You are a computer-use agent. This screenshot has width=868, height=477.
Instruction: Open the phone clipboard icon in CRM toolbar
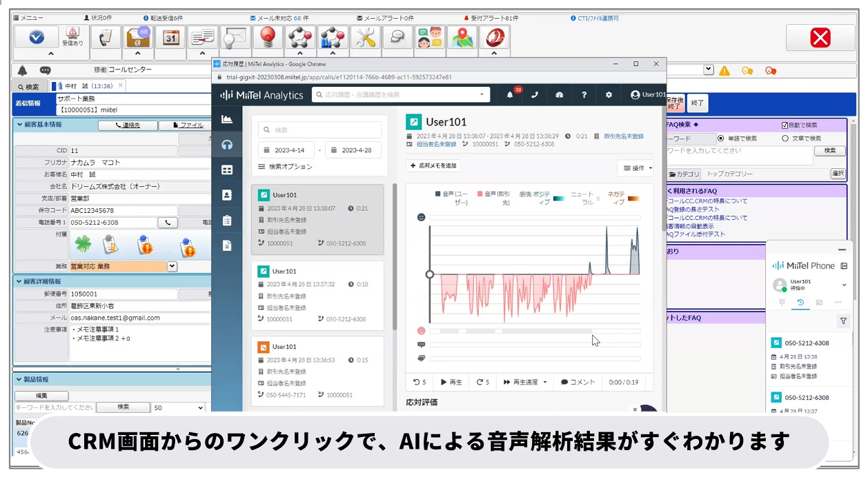(x=105, y=37)
